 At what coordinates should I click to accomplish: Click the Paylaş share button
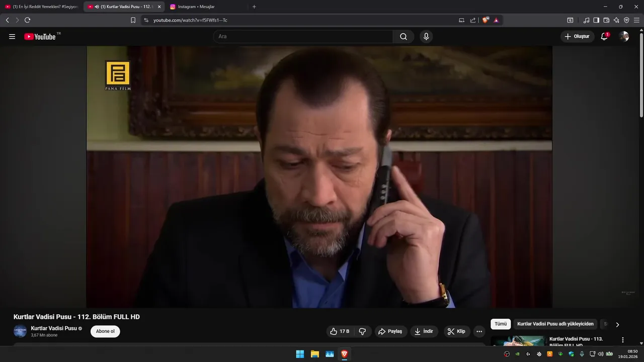tap(391, 331)
